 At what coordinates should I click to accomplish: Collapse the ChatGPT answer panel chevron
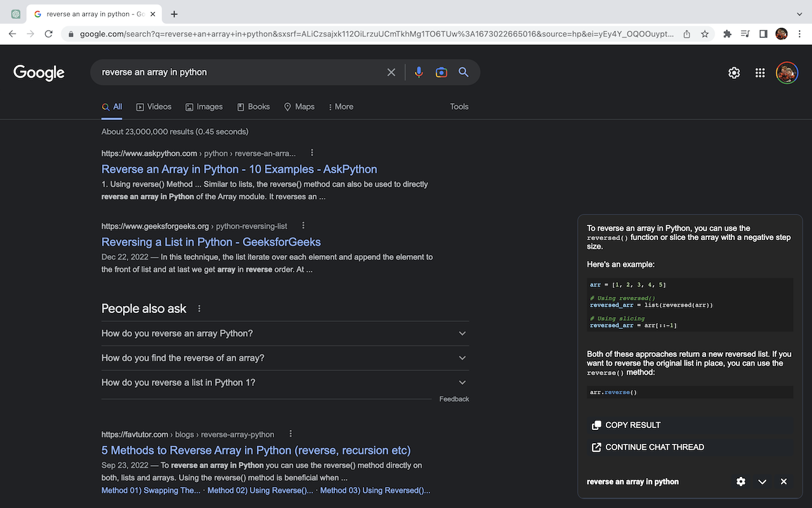pyautogui.click(x=763, y=482)
